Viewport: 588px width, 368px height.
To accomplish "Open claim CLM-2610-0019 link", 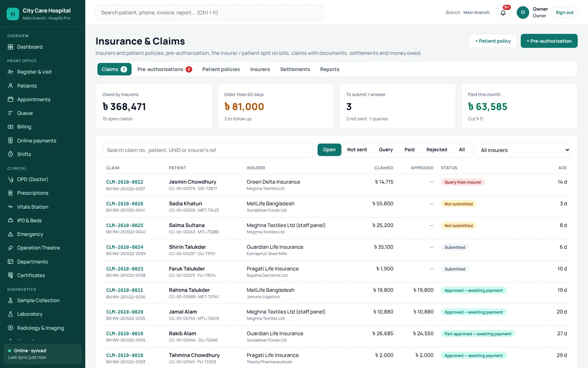I will pyautogui.click(x=125, y=333).
